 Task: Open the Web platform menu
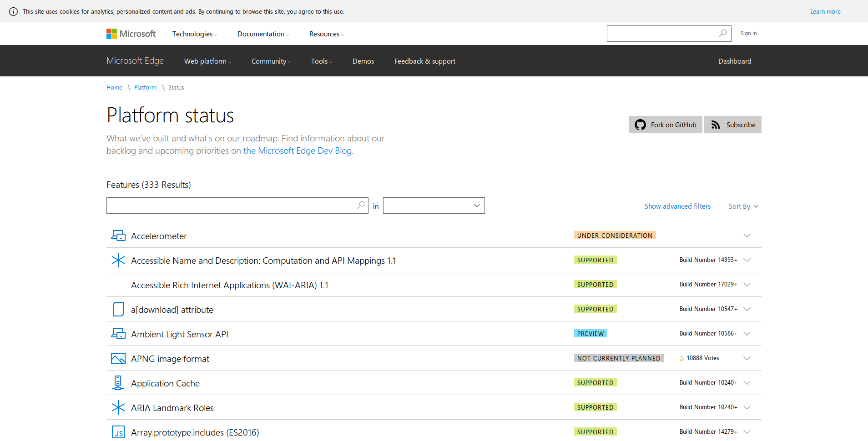(x=208, y=61)
